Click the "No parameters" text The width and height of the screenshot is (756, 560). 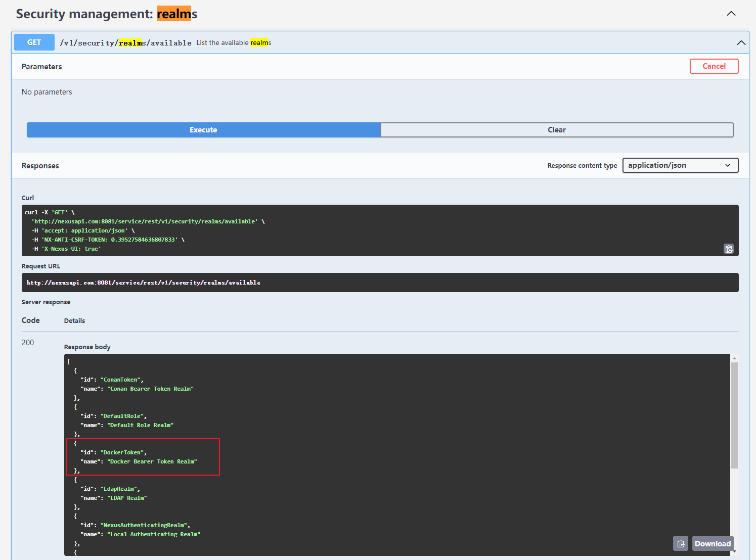tap(47, 92)
